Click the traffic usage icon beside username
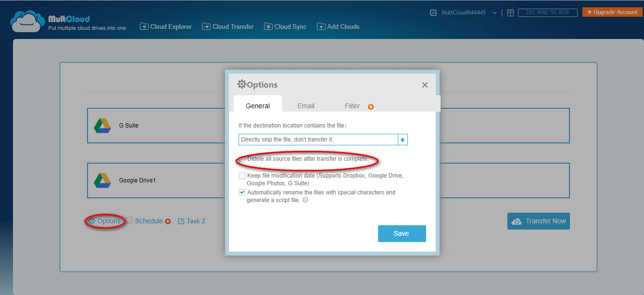The height and width of the screenshot is (295, 644). tap(433, 13)
